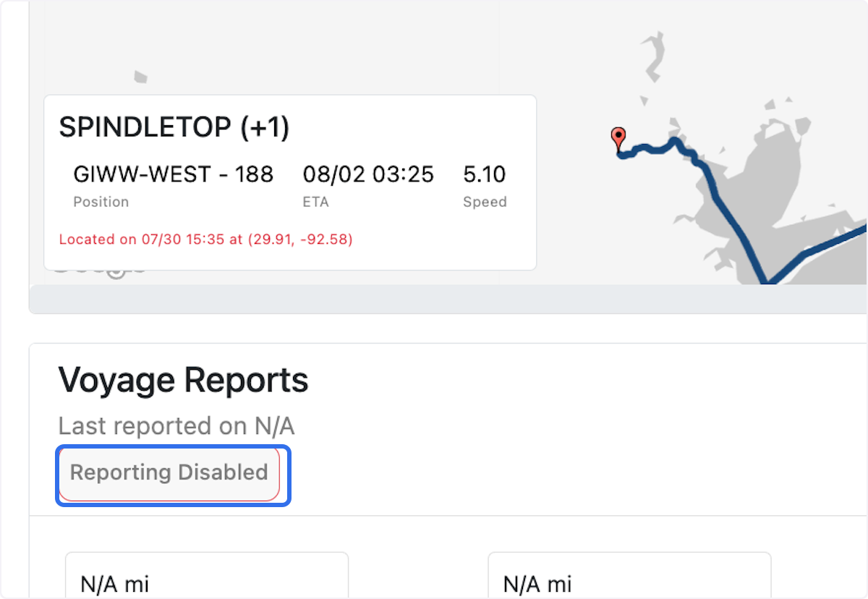Click the 'Last reported on N/A' text
Screen dimensions: 868x599
[x=176, y=426]
